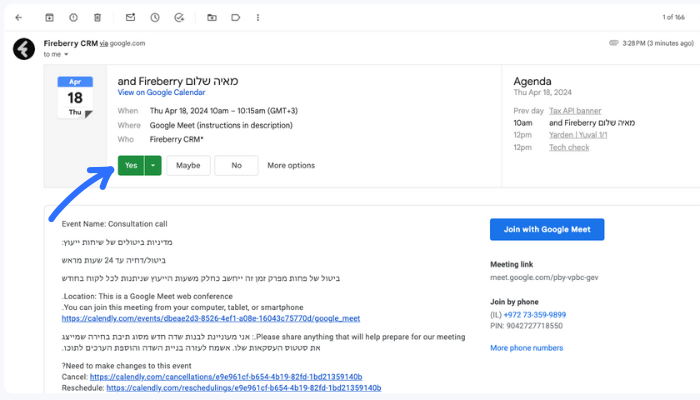Image resolution: width=700 pixels, height=400 pixels.
Task: Accept the invitation with Yes
Action: 131,165
